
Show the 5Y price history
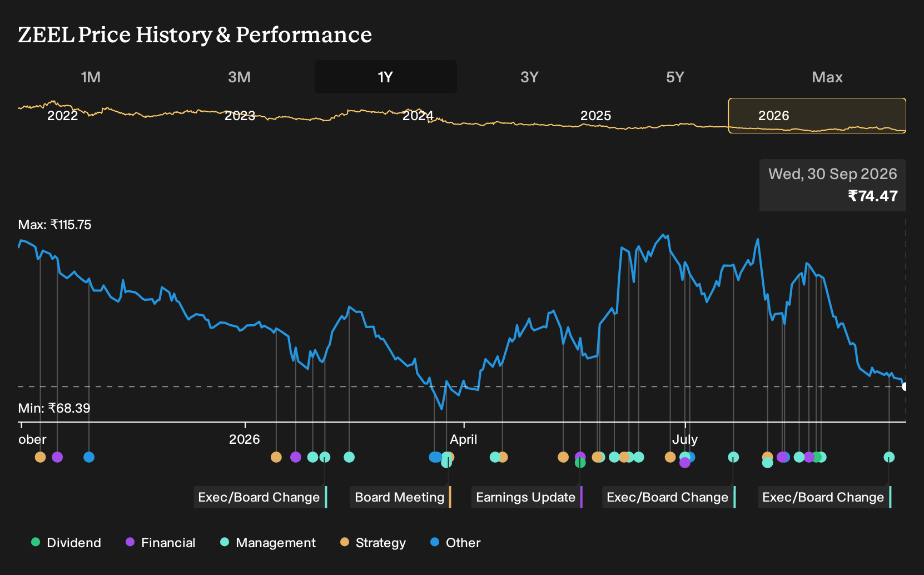[x=675, y=77]
